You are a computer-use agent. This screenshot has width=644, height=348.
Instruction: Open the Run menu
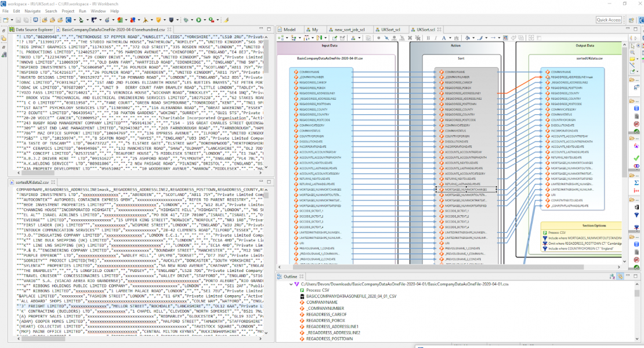pos(82,11)
